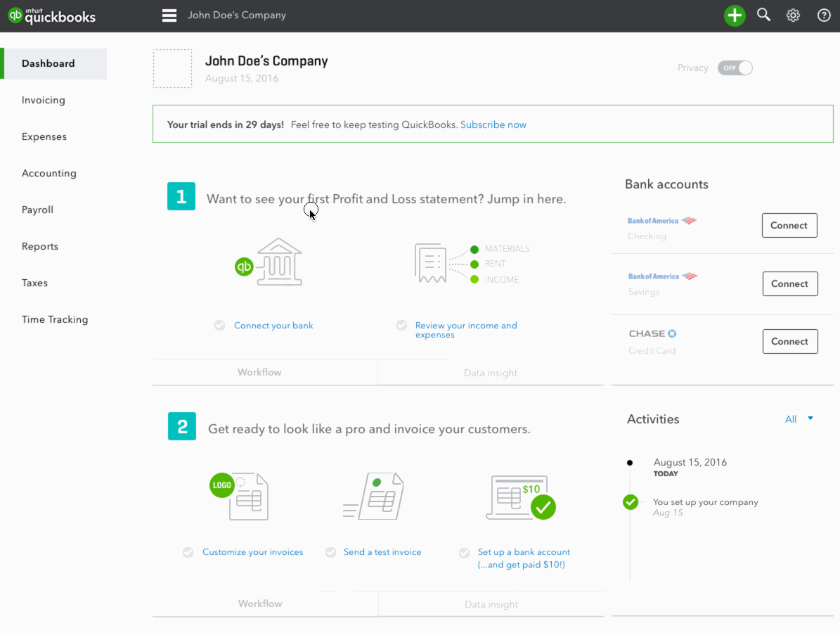
Task: Connect the Chase Credit Card account
Action: 789,341
